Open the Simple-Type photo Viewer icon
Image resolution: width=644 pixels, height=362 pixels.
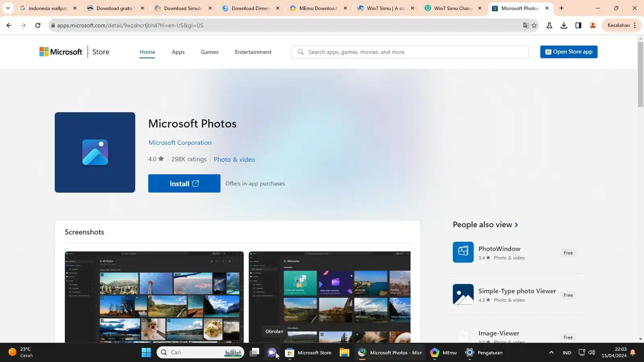[463, 294]
